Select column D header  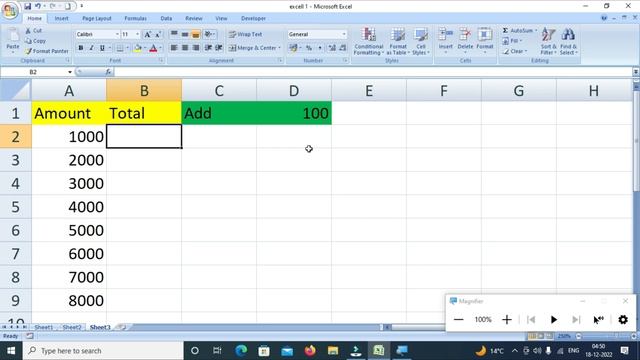(x=294, y=91)
